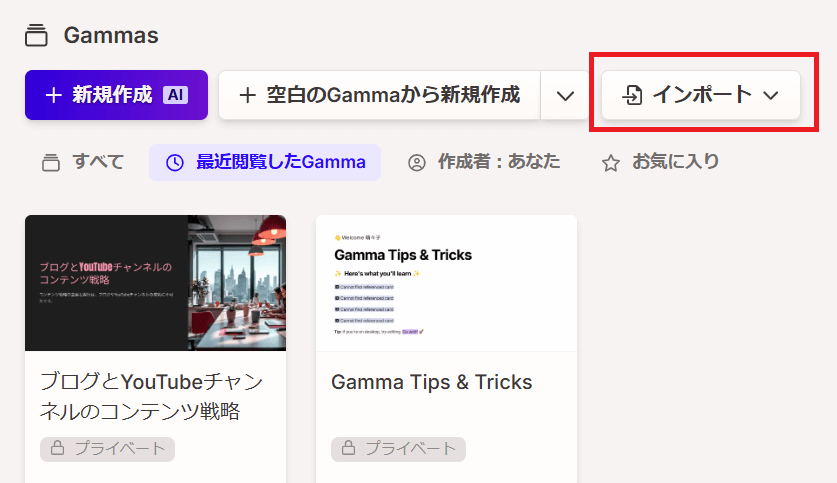Viewport: 837px width, 483px height.
Task: Click the stack icon beside すべて
Action: point(51,163)
